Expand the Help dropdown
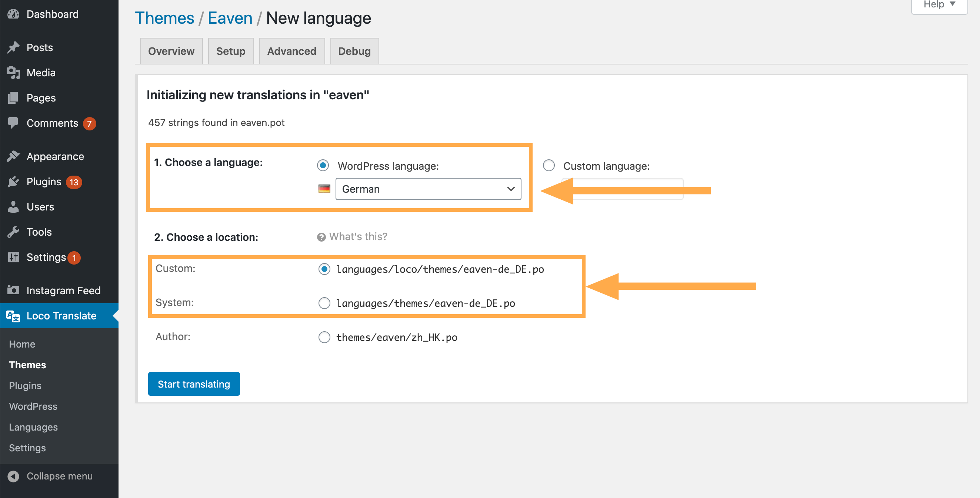 [x=938, y=4]
